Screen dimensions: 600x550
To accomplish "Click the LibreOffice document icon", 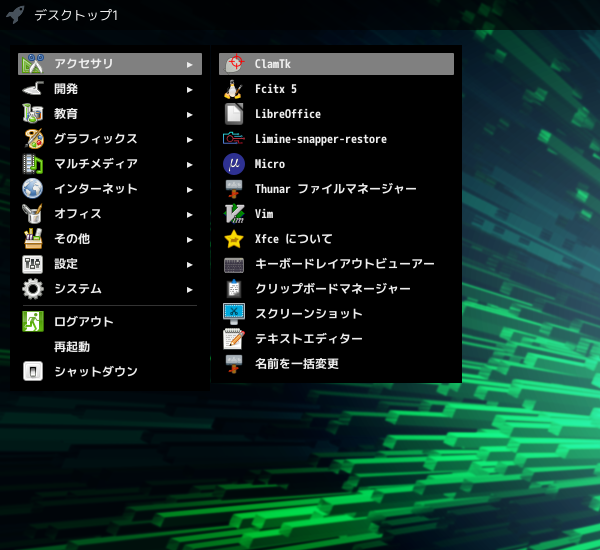I will pos(234,114).
